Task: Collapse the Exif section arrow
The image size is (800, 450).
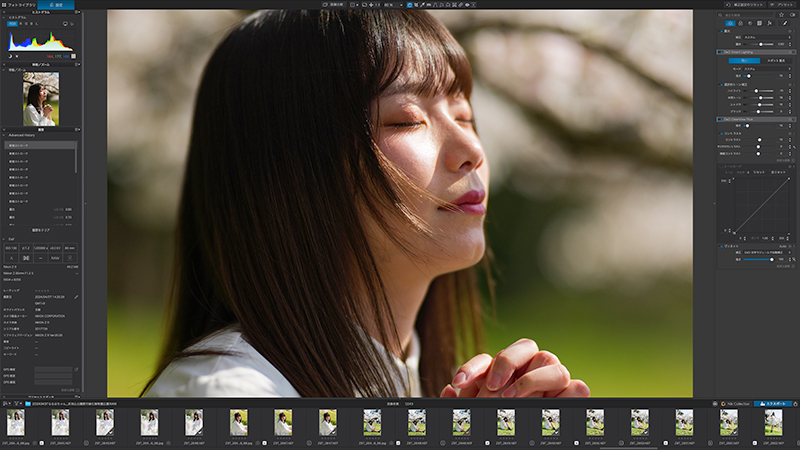Action: (4, 239)
